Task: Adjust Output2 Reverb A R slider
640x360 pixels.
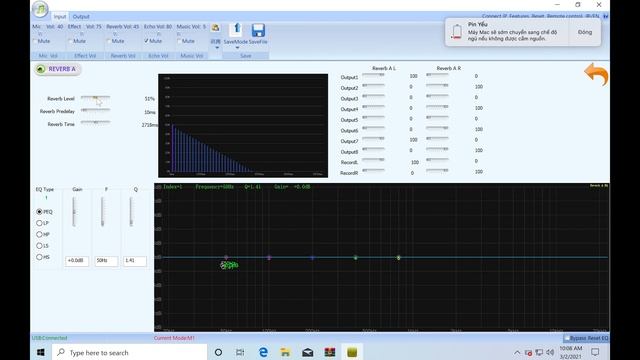Action: point(438,86)
